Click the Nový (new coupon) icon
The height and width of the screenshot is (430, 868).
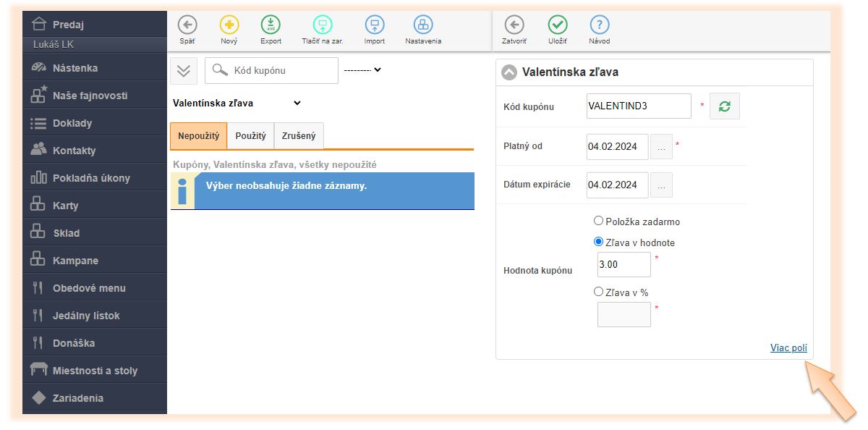[x=229, y=25]
